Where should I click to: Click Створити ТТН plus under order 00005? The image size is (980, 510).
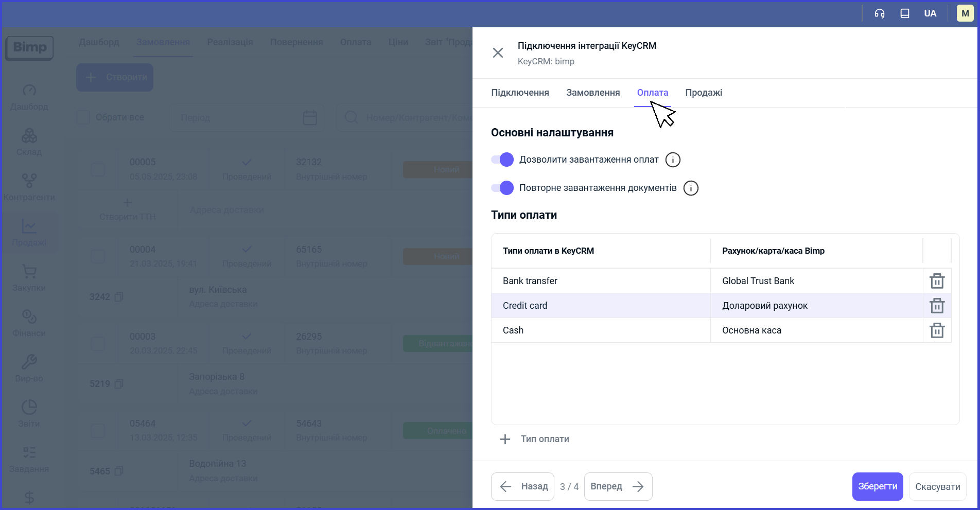point(128,203)
